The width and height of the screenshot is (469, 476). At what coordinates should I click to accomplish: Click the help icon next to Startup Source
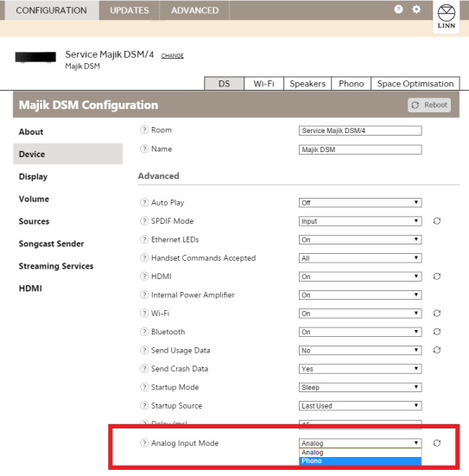(x=144, y=405)
